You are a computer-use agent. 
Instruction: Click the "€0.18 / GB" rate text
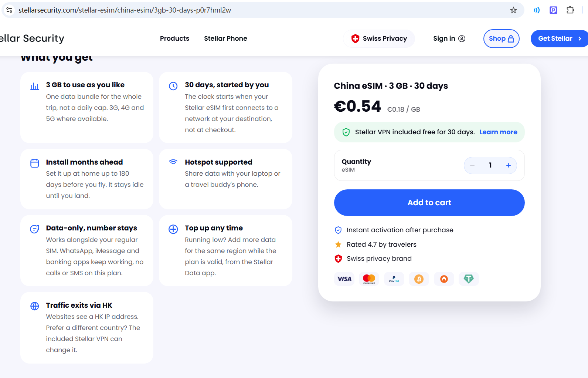(x=404, y=109)
